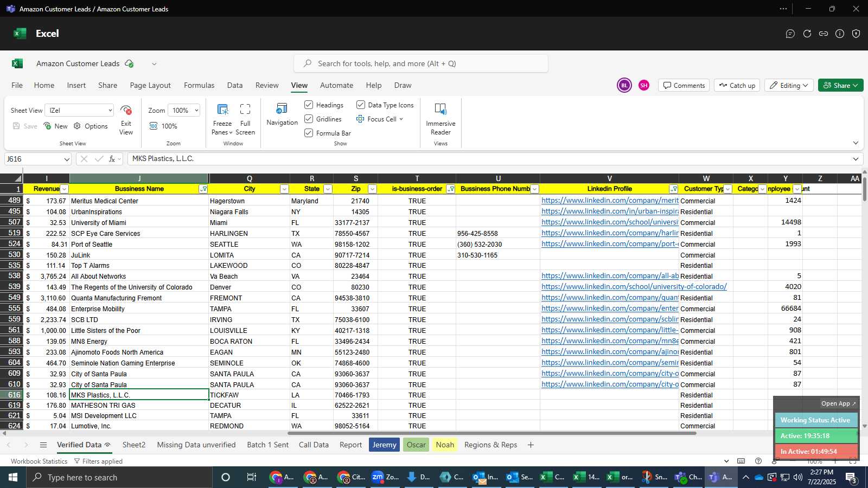The height and width of the screenshot is (488, 868).
Task: Switch to Full Screen view
Action: [245, 119]
